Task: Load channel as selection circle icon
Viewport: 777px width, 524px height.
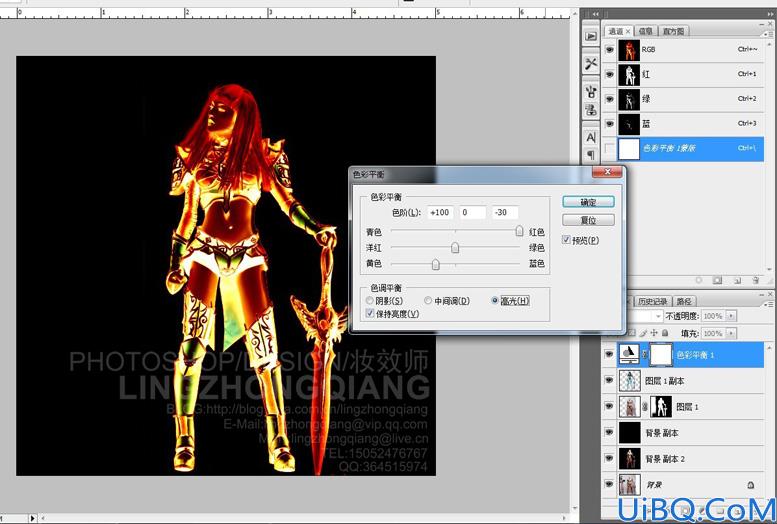Action: pos(699,281)
